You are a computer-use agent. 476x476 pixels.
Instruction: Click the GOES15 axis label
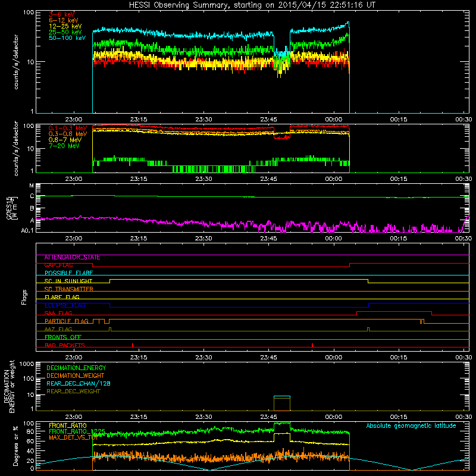(x=12, y=208)
